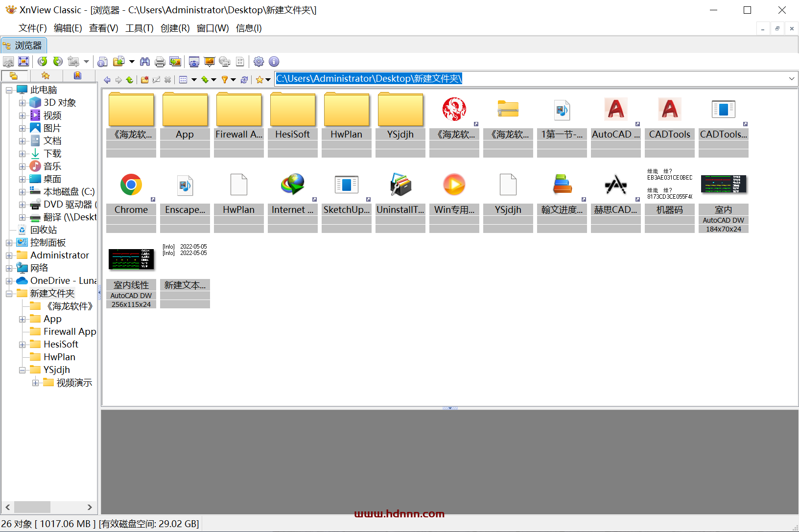Click the folder tree horizontal scrollbar thumb
The image size is (799, 532).
(x=32, y=507)
